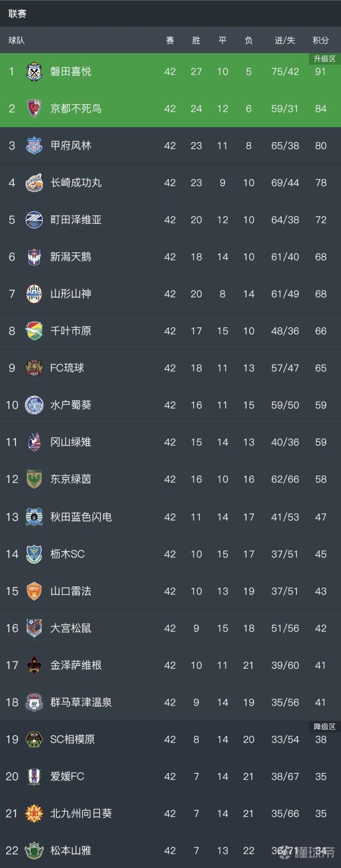341x868 pixels.
Task: Click the 山口雷法 orange shield icon
Action: [x=34, y=591]
